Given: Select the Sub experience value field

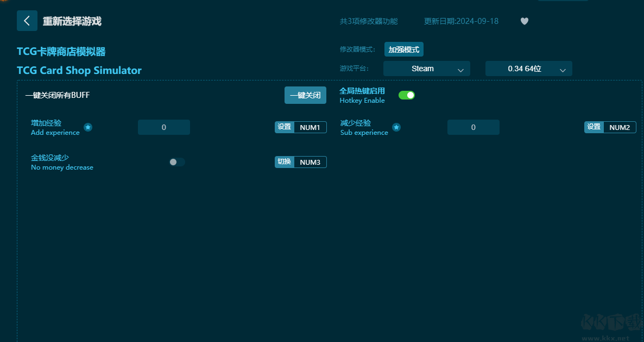Looking at the screenshot, I should [473, 127].
